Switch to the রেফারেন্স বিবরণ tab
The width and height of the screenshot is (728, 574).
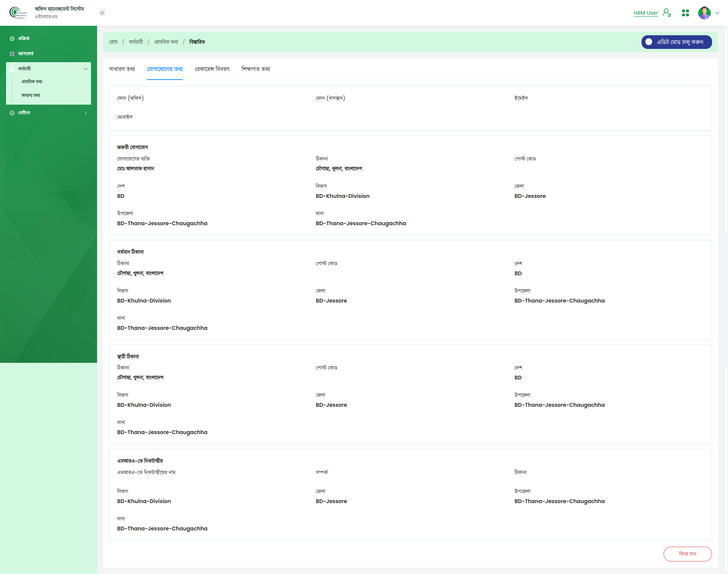pyautogui.click(x=212, y=69)
